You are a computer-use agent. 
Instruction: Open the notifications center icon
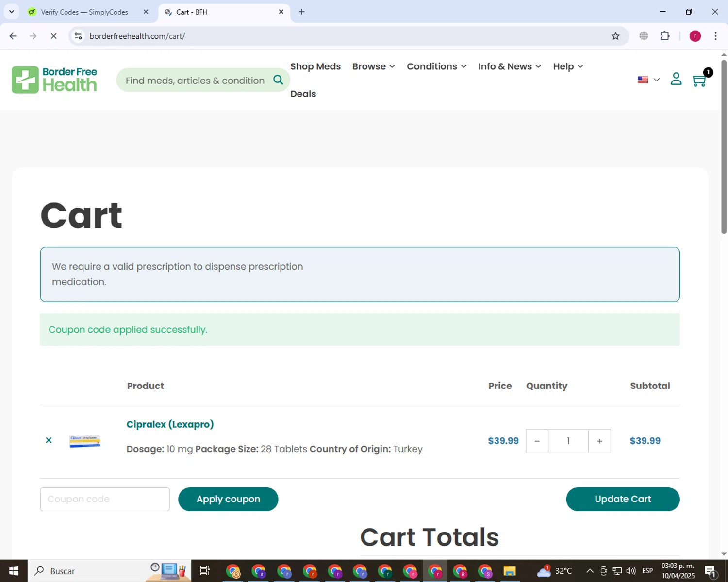pyautogui.click(x=711, y=571)
